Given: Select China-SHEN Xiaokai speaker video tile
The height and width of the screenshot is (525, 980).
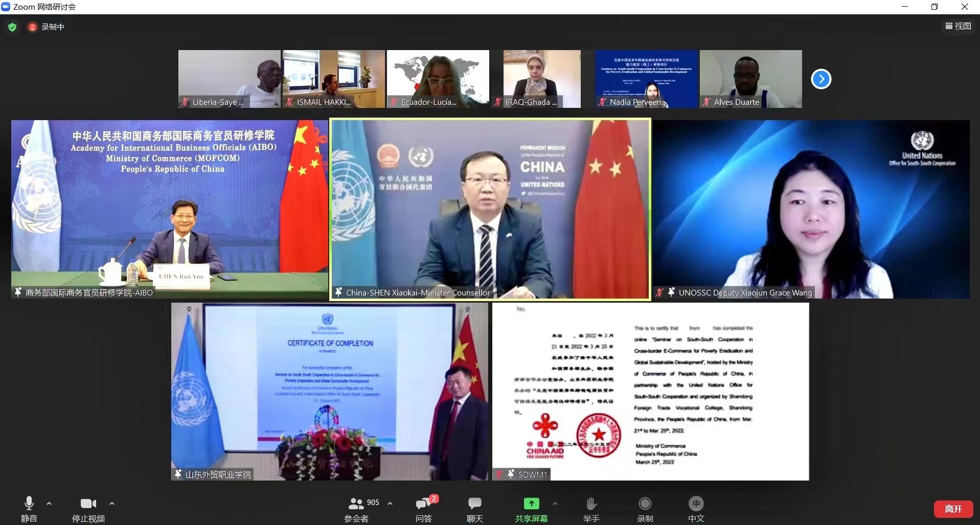Looking at the screenshot, I should [490, 209].
